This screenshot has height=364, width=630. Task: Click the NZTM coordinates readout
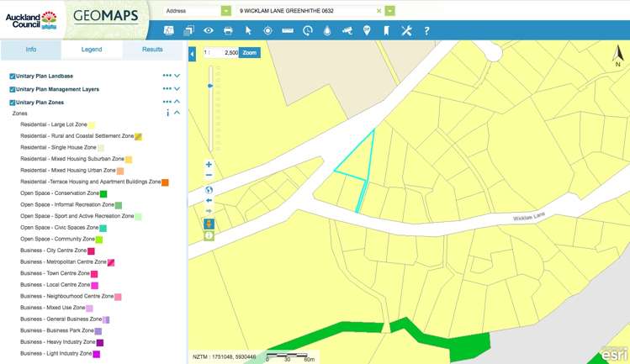coord(224,356)
